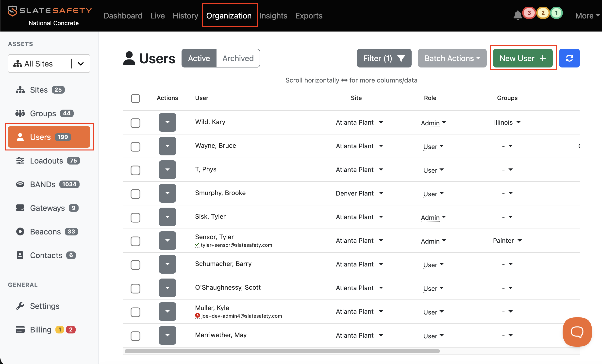The height and width of the screenshot is (364, 602).
Task: Open Settings with the wrench icon
Action: [x=44, y=306]
